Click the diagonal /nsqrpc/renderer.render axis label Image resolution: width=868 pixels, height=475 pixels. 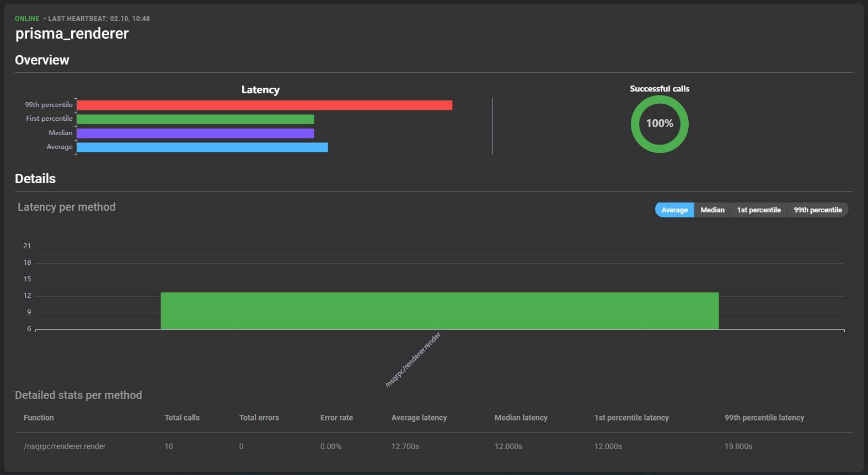pos(413,360)
